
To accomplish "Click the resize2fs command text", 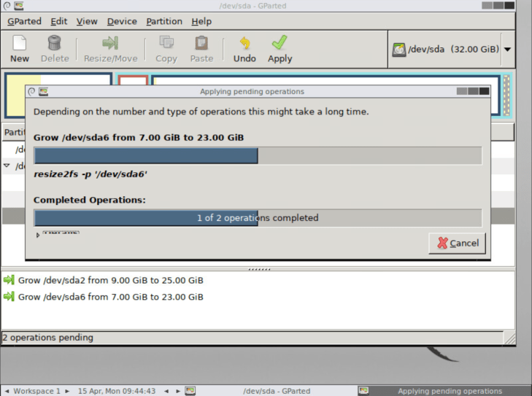I will (x=90, y=174).
